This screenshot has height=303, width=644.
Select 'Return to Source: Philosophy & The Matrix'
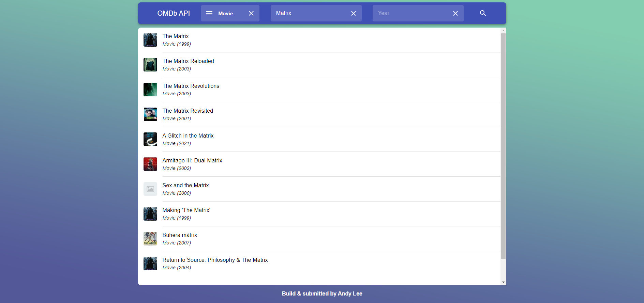tap(215, 260)
